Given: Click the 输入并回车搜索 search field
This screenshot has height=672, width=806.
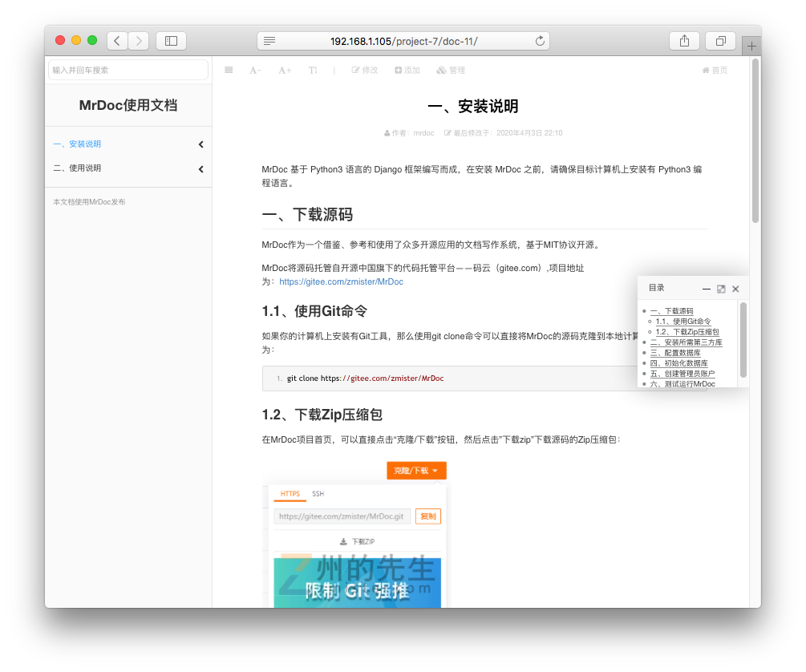Looking at the screenshot, I should click(x=128, y=71).
